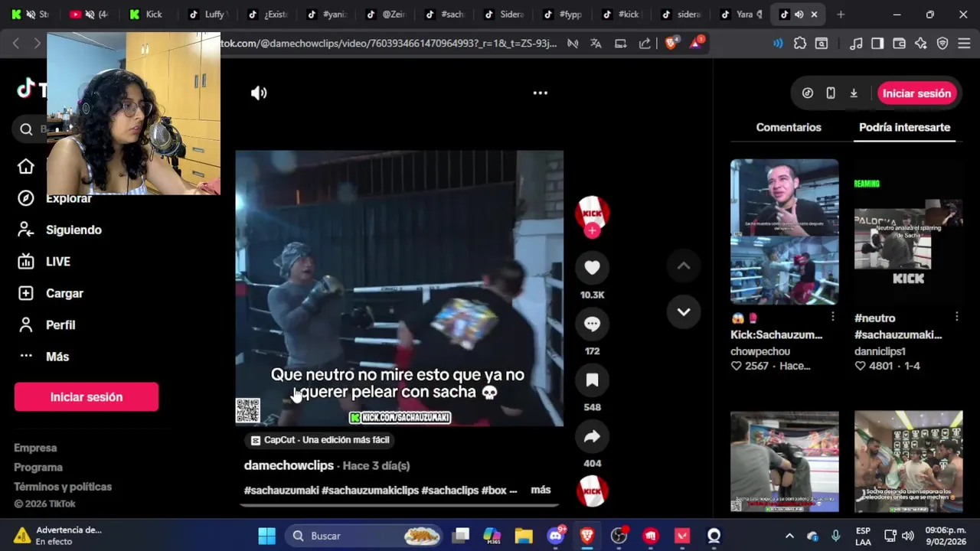Open the music playlist icon in toolbar
The image size is (980, 551).
tap(856, 44)
